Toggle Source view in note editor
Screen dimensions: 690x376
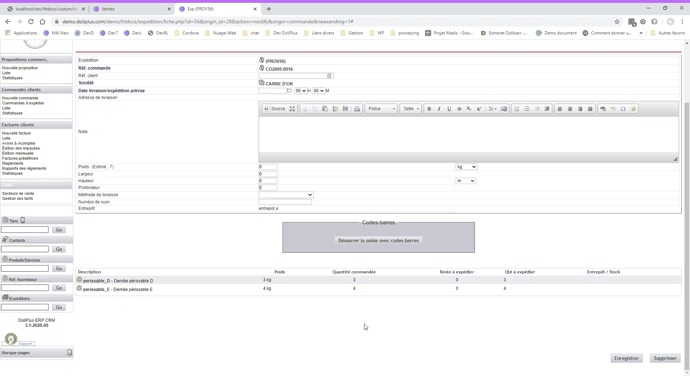pos(275,109)
